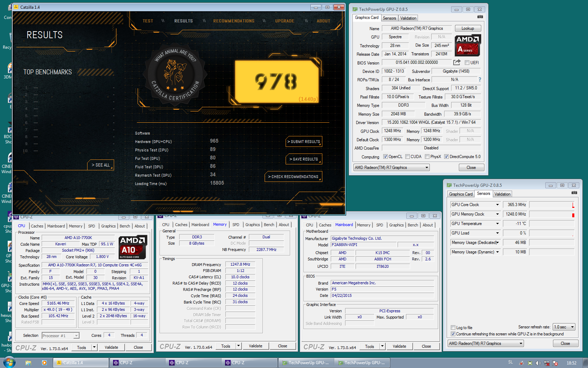Screen dimensions: 588x368
Task: Click the SAVE RESULTS button
Action: click(304, 159)
